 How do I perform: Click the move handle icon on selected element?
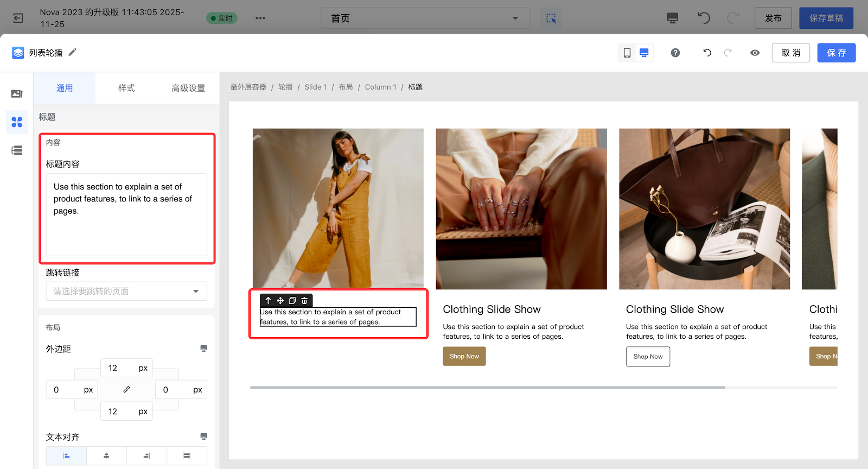pos(280,301)
